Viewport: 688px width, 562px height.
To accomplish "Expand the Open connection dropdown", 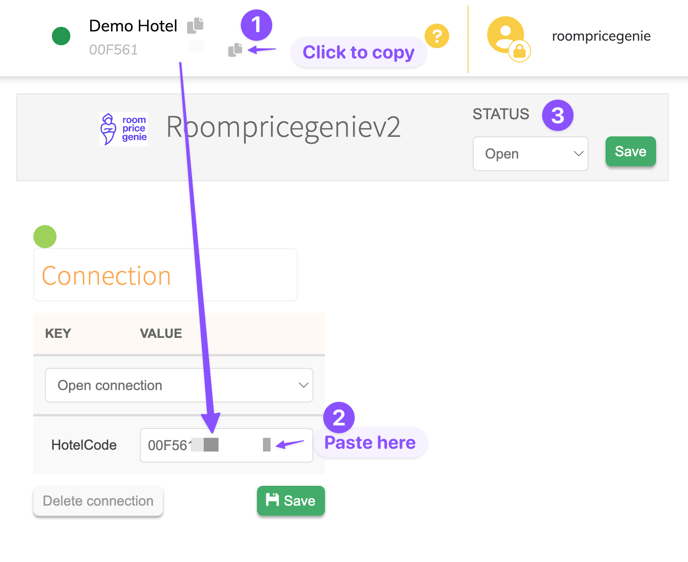I will pyautogui.click(x=178, y=385).
